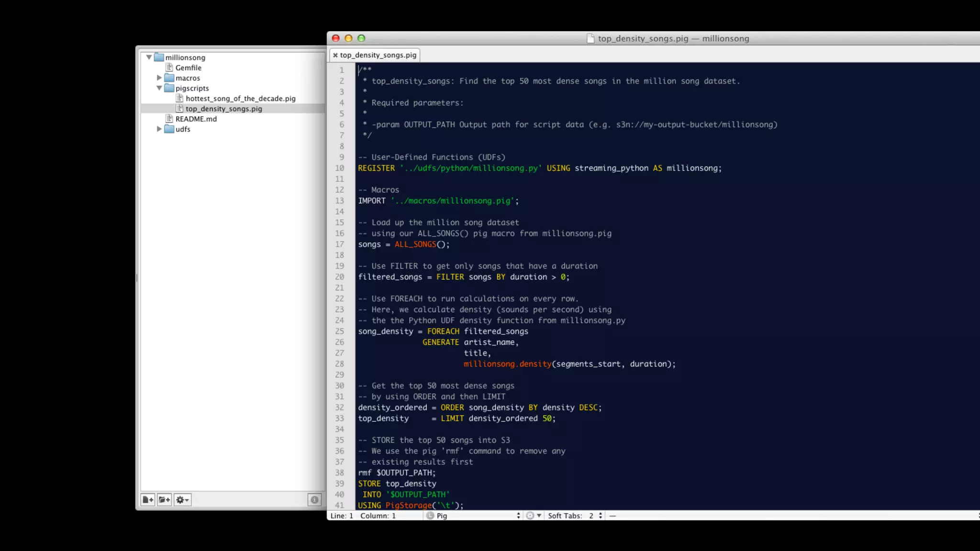Click the Line and Column indicator
Image resolution: width=980 pixels, height=551 pixels.
363,516
